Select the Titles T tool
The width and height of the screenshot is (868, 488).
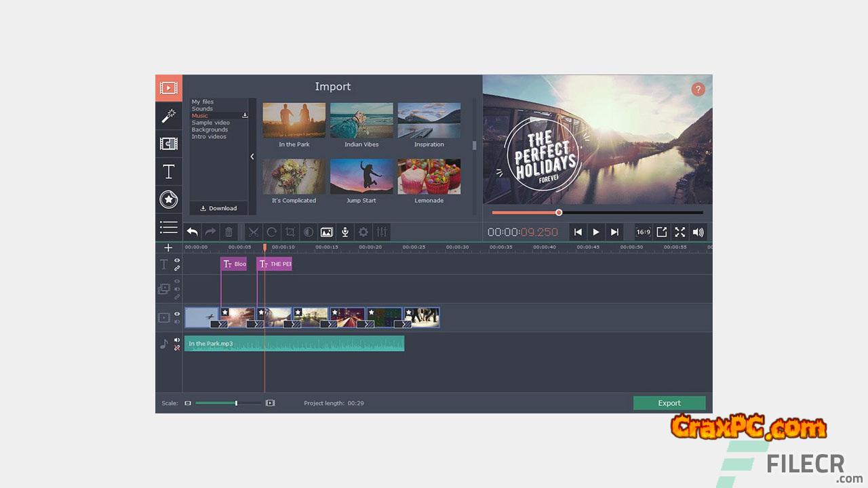click(168, 171)
